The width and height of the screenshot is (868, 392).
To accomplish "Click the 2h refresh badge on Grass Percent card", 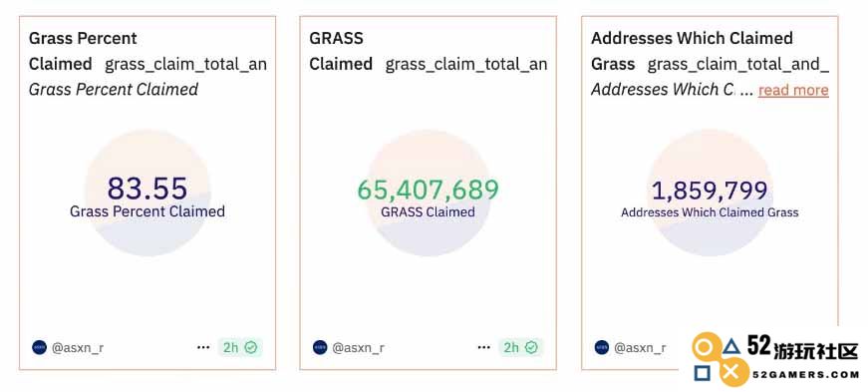I will [x=240, y=348].
